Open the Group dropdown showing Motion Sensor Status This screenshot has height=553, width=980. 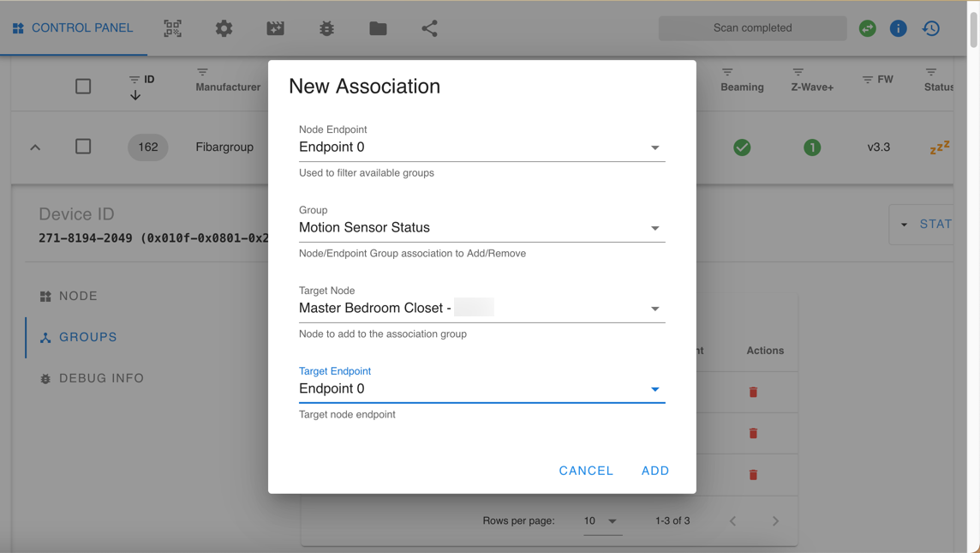[654, 227]
